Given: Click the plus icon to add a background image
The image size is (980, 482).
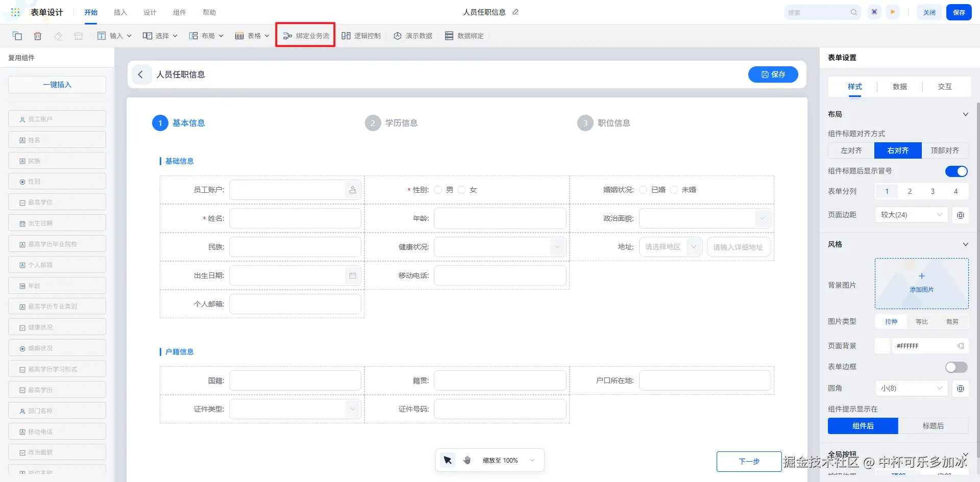Looking at the screenshot, I should tap(922, 276).
